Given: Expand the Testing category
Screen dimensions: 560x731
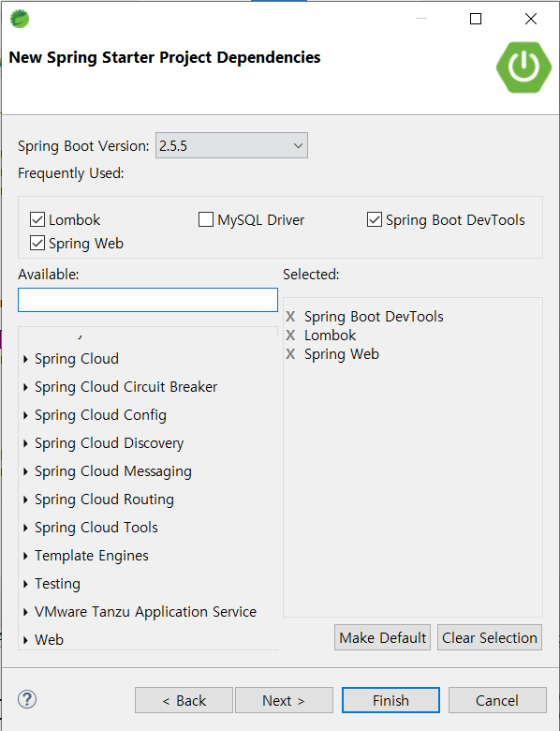Looking at the screenshot, I should [25, 584].
